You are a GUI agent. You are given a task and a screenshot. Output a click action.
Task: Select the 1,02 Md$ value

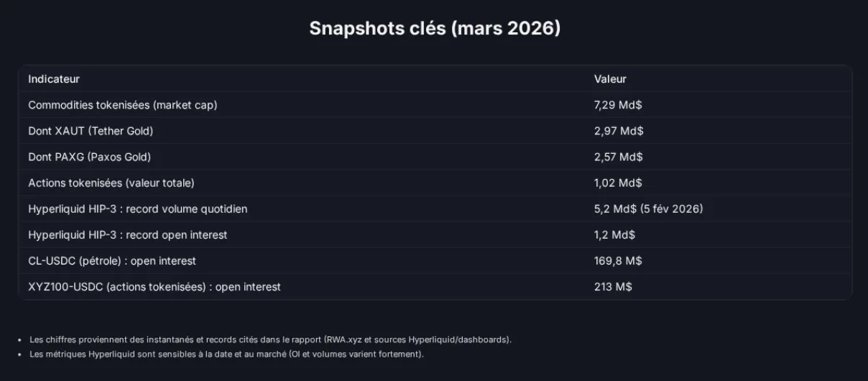(618, 183)
